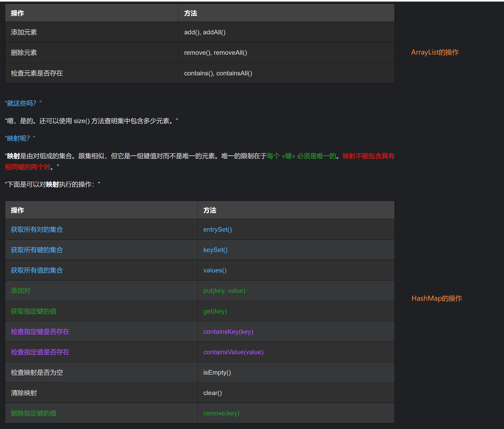This screenshot has width=504, height=429.
Task: Click the blue dialogue text 映射呢?
Action: [20, 138]
